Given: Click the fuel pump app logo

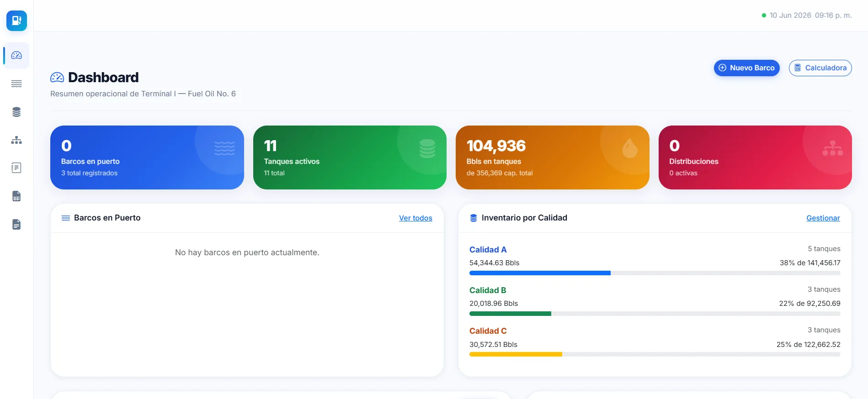Looking at the screenshot, I should 16,21.
